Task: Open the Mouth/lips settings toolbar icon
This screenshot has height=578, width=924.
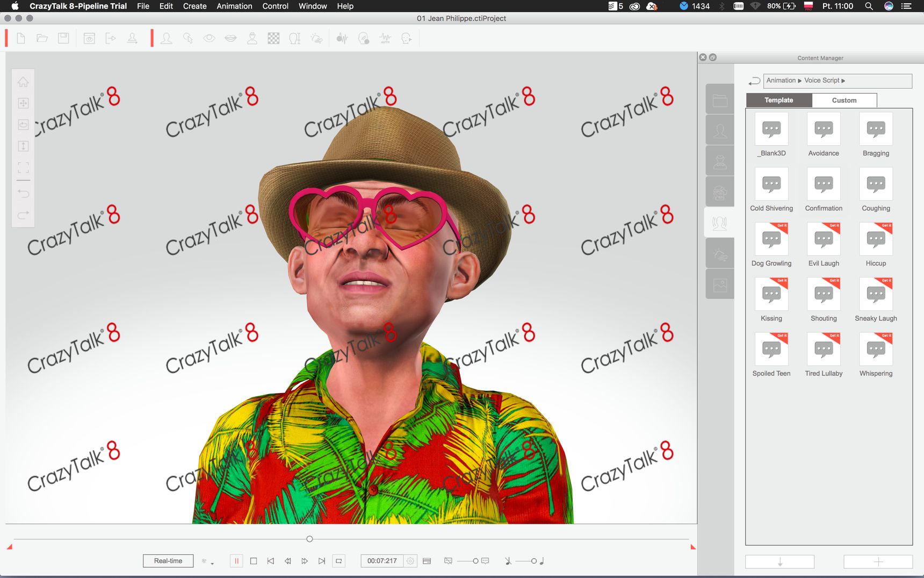Action: click(x=230, y=38)
